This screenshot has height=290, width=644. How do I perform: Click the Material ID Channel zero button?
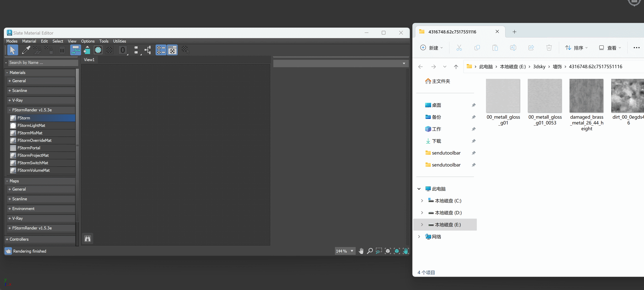click(x=123, y=50)
